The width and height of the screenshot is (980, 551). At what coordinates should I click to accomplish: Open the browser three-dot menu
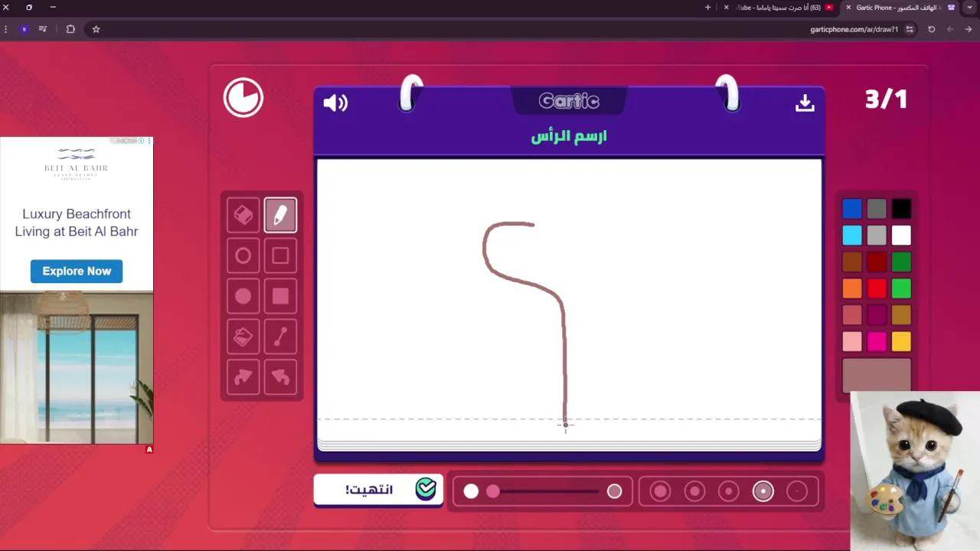6,29
